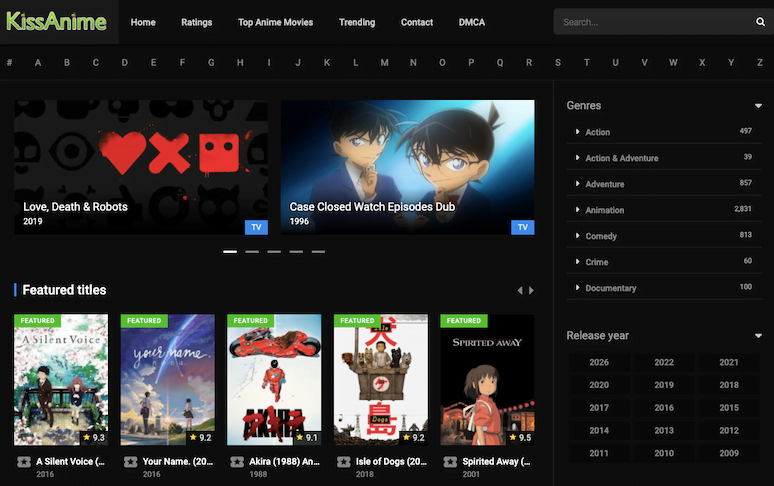Select the second carousel slide indicator

coord(252,252)
